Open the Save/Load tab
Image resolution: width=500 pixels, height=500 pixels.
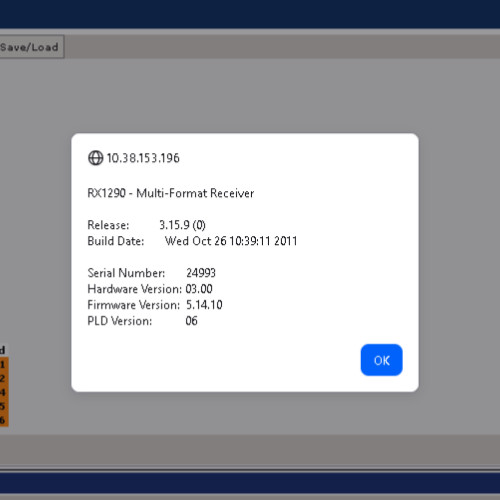pos(31,47)
